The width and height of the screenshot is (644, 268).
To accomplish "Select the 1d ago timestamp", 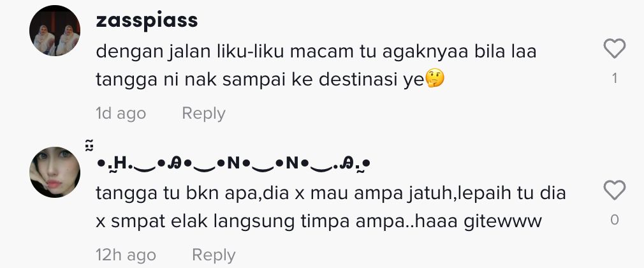I will (x=121, y=113).
